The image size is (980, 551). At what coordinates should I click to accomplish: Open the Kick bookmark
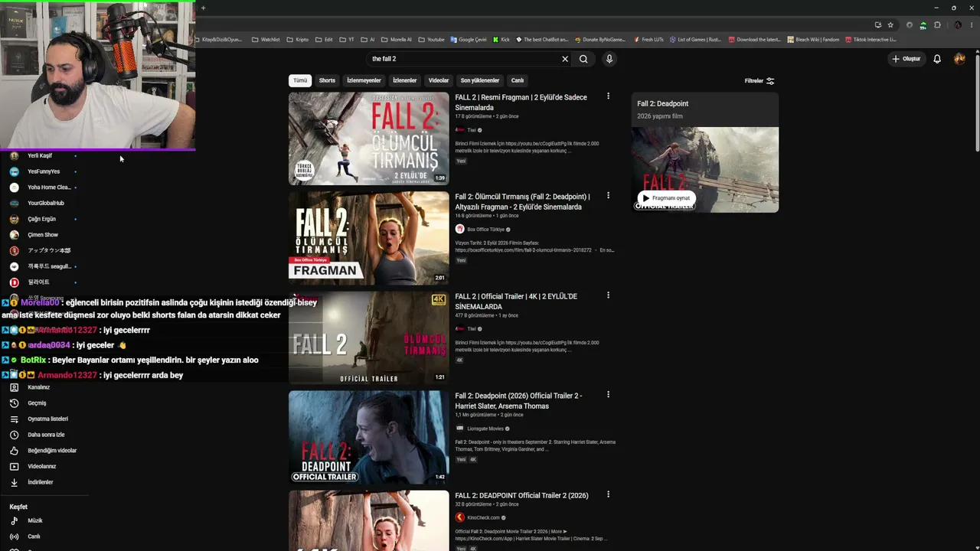501,40
